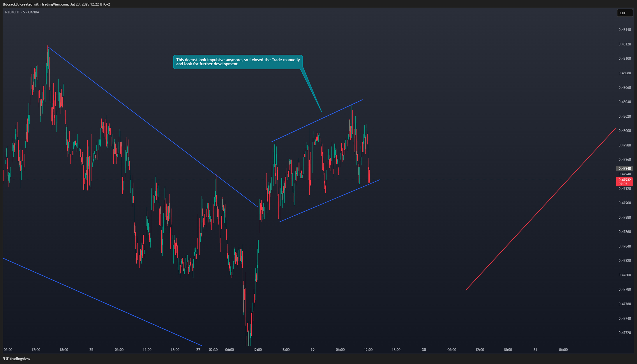Click the 0.48140 price axis label

pos(624,30)
